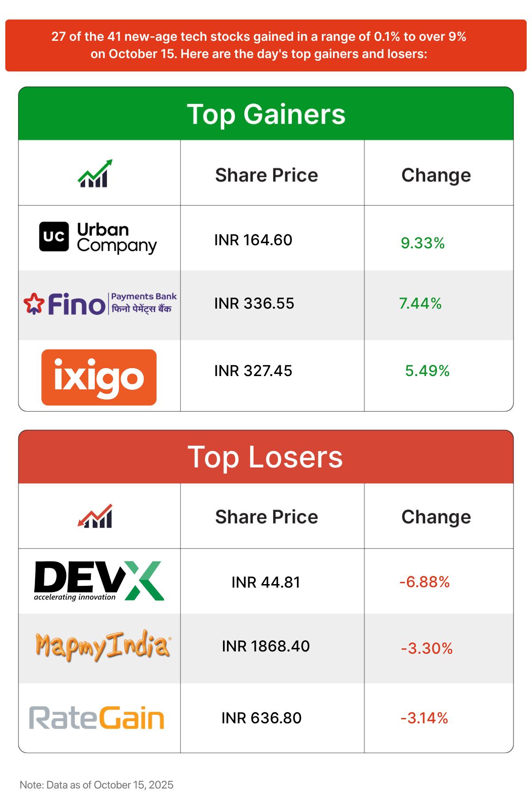Viewport: 532px width, 812px height.
Task: Click DEVX's -6.88% change value
Action: pos(424,582)
